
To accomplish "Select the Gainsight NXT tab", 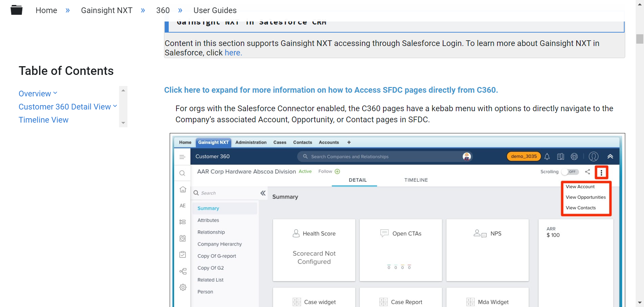I will (x=213, y=142).
